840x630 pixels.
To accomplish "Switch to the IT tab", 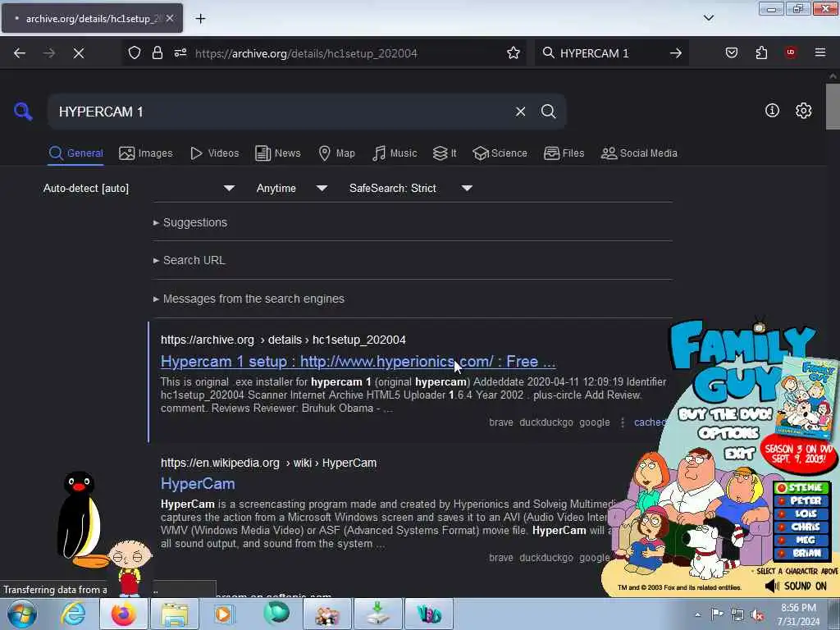I will 445,153.
